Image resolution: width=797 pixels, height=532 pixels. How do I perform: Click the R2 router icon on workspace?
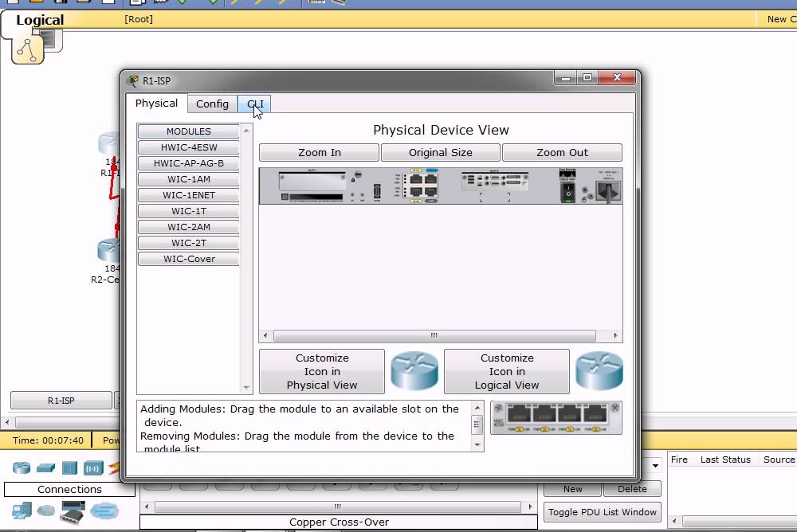pyautogui.click(x=108, y=250)
